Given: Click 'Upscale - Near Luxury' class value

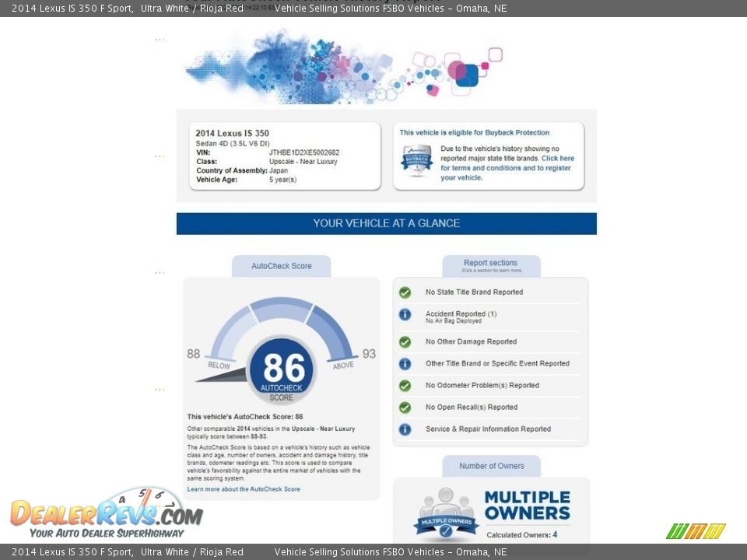Looking at the screenshot, I should pos(303,162).
